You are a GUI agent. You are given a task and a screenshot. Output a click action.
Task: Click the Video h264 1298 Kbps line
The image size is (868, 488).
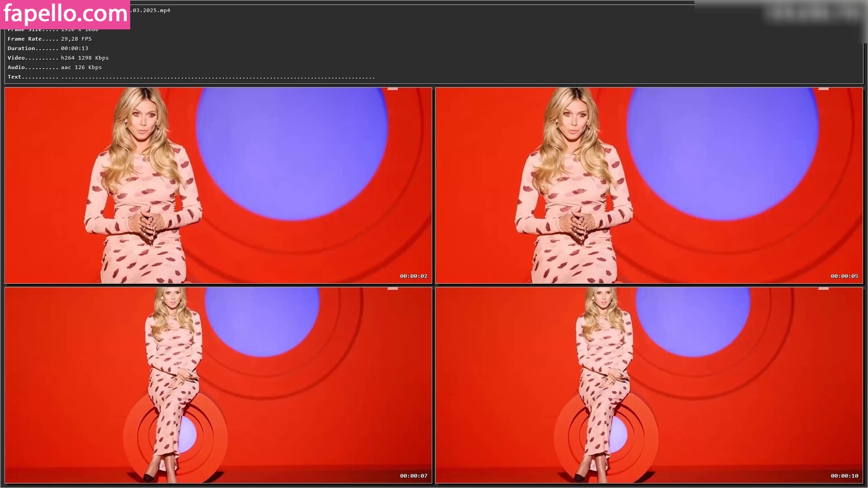pos(58,58)
